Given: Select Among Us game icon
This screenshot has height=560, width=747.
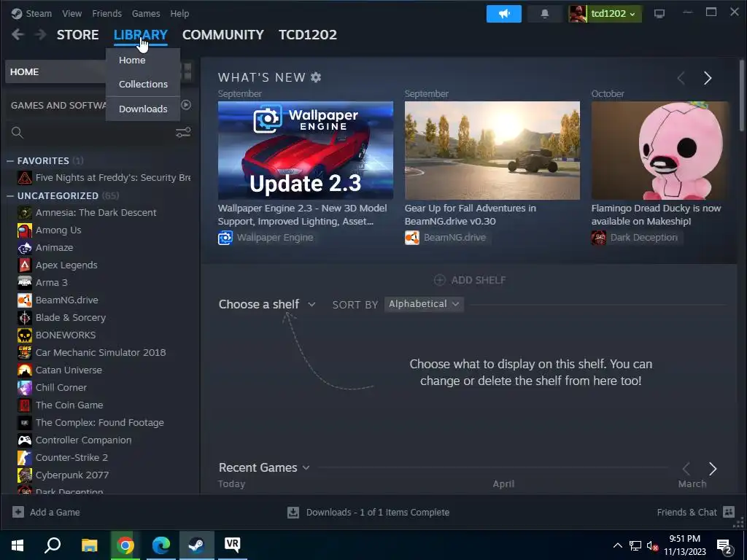Looking at the screenshot, I should (x=25, y=230).
